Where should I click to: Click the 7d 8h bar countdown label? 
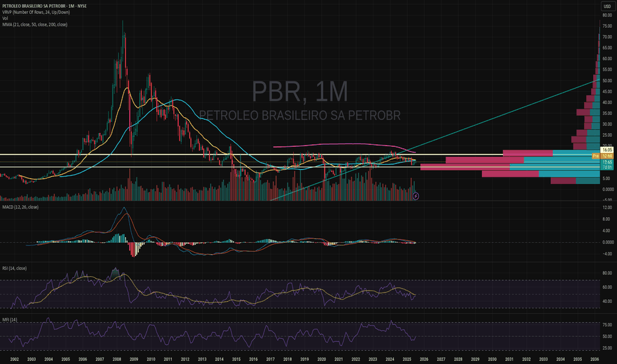(x=607, y=167)
